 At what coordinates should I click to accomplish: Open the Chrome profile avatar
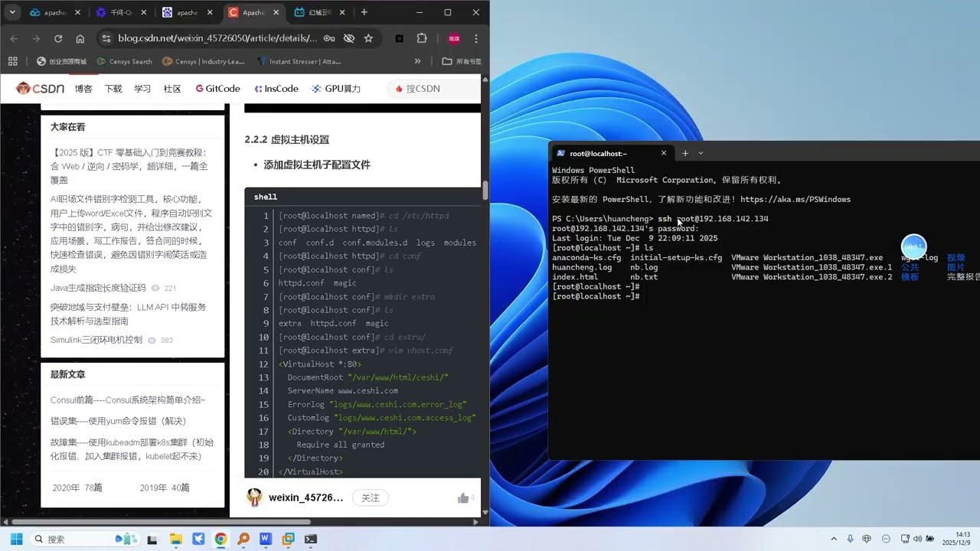[454, 38]
